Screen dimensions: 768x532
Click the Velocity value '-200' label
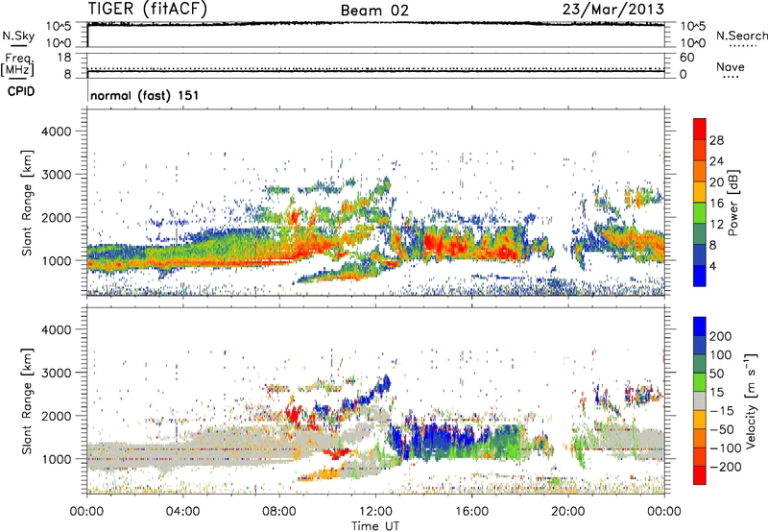[725, 467]
